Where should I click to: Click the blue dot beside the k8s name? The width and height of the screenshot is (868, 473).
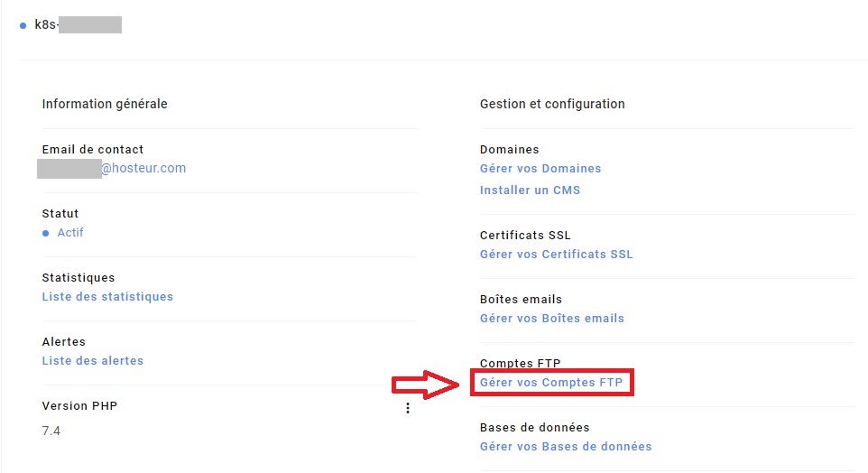click(23, 25)
